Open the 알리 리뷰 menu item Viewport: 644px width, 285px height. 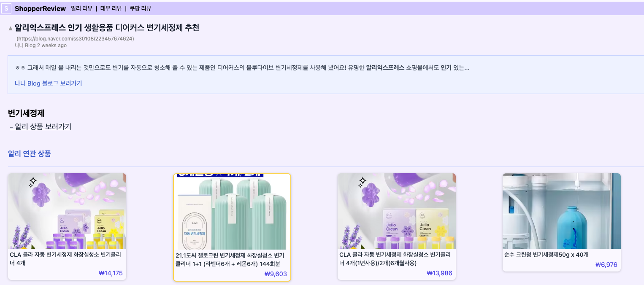tap(81, 8)
